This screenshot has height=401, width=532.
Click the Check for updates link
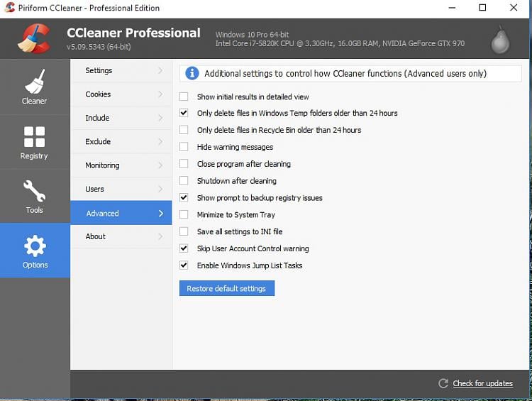(482, 383)
